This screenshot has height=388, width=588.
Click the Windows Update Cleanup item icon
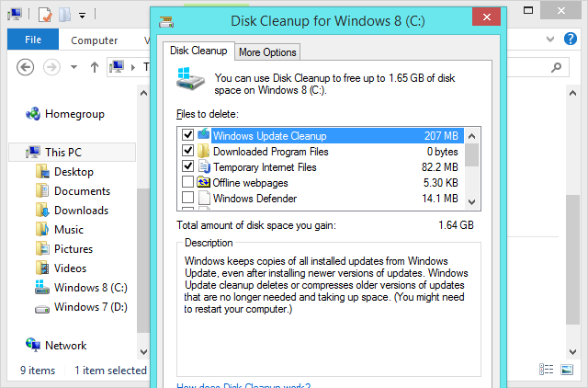pyautogui.click(x=204, y=134)
